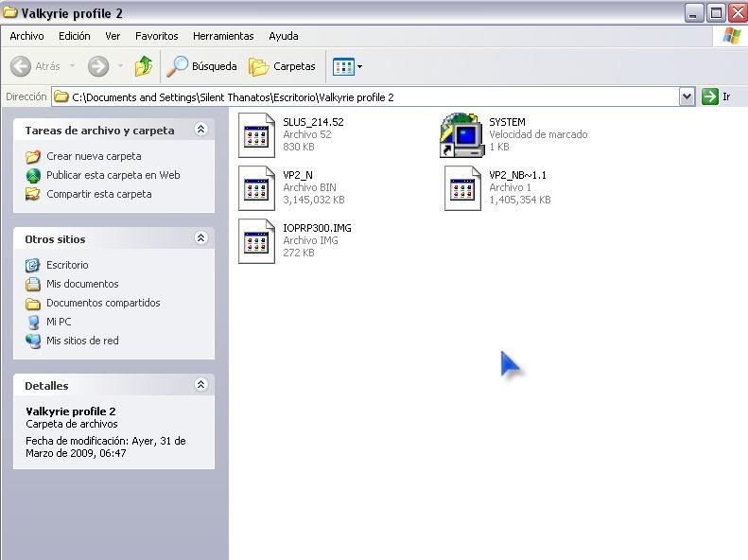Select the SYSTEM dial-up shortcut icon
This screenshot has height=560, width=748.
461,134
